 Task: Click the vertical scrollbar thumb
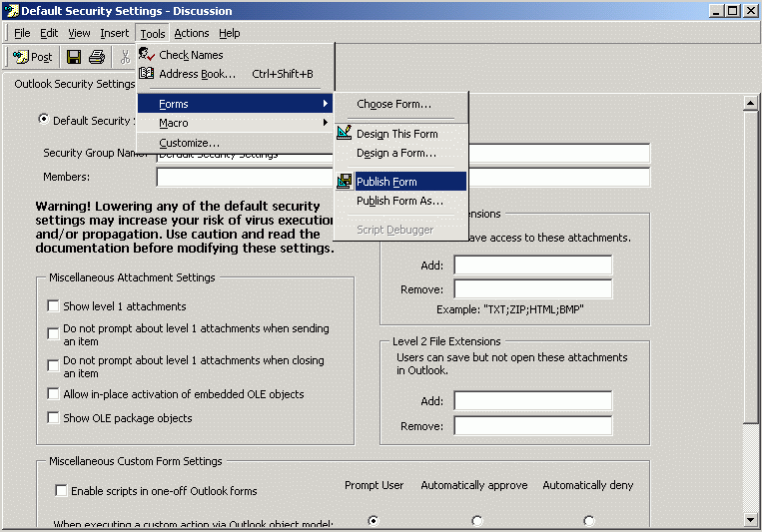click(750, 266)
